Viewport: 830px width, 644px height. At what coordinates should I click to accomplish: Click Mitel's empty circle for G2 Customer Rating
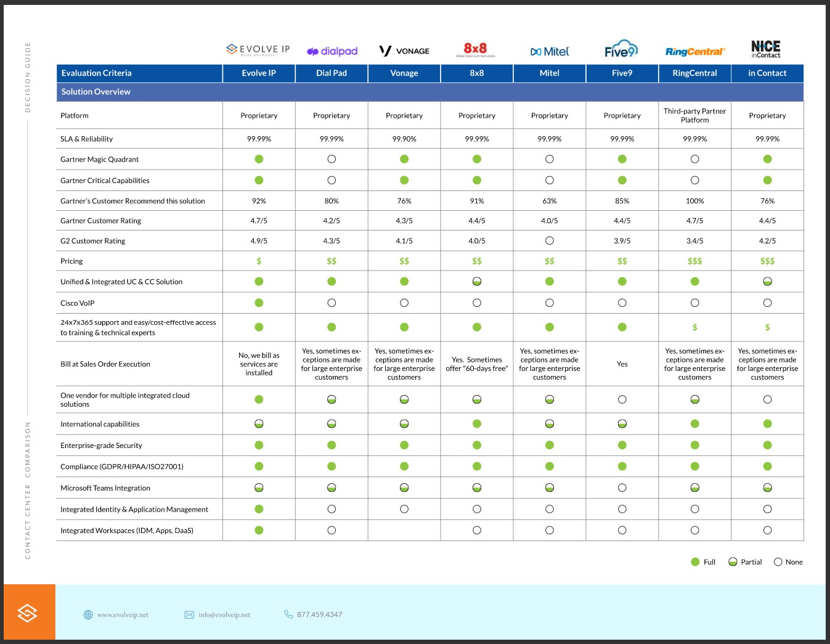tap(550, 240)
